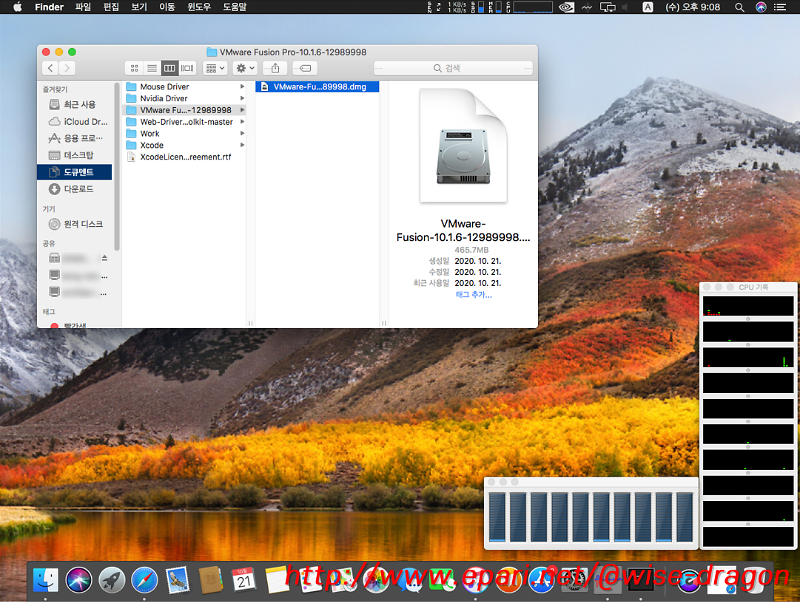Screen dimensions: 800x603
Task: Select the VMware Fu...-12989998 folder
Action: point(184,110)
